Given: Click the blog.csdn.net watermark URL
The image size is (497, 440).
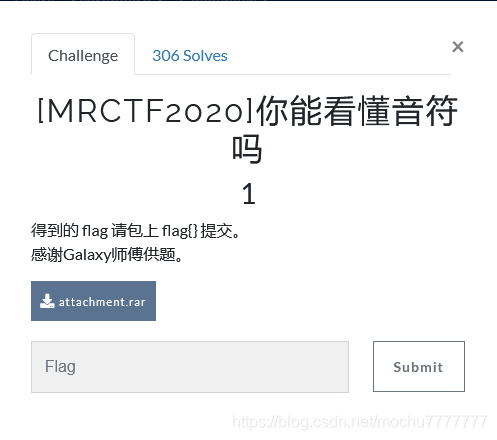Looking at the screenshot, I should [359, 422].
